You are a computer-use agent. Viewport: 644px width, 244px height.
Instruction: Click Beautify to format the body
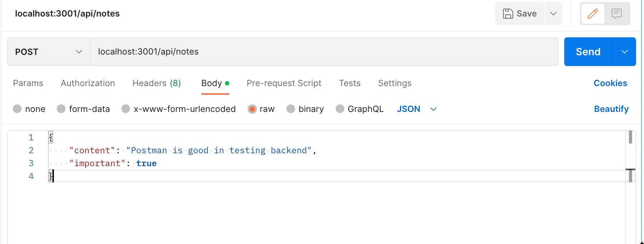click(611, 109)
